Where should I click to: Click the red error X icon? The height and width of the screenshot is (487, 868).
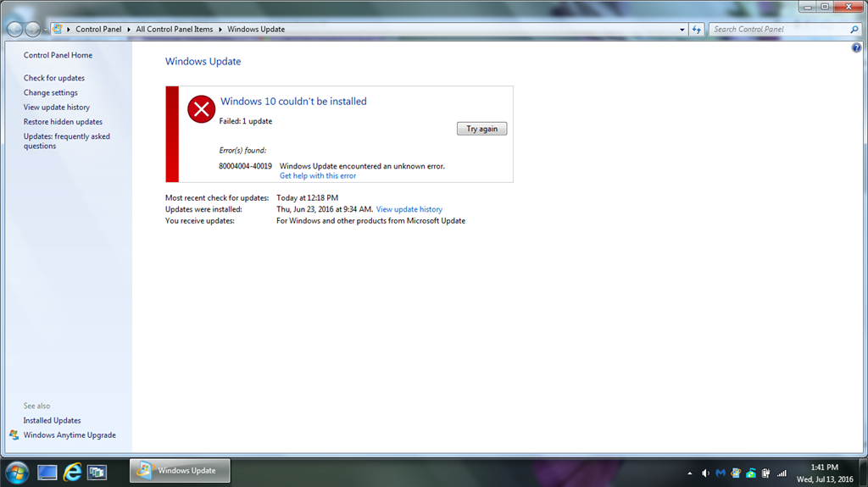tap(201, 109)
